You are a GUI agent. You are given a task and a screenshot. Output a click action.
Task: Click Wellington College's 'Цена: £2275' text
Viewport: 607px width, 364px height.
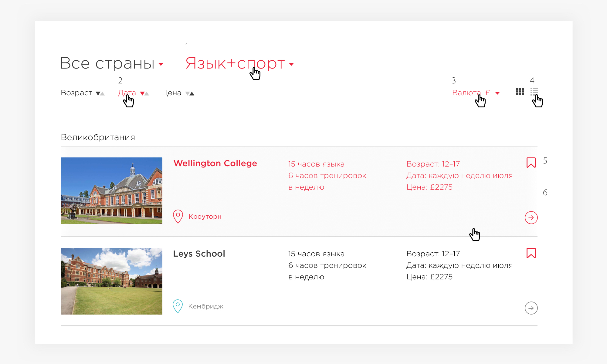[429, 187]
